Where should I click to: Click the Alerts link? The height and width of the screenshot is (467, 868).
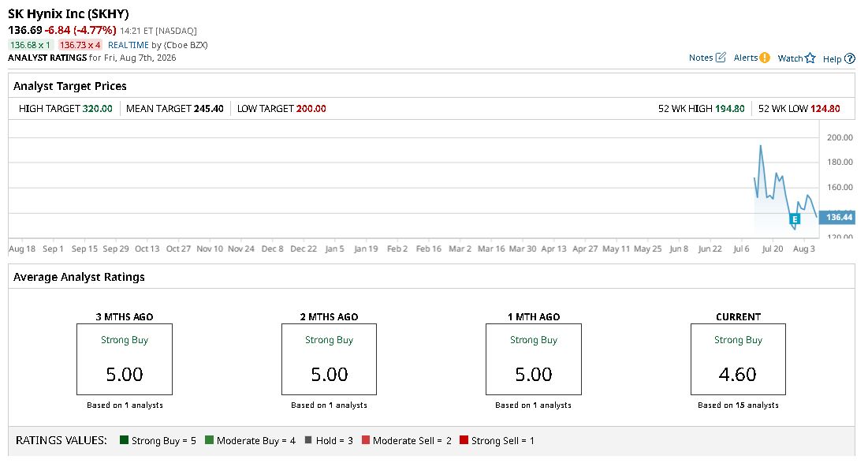(x=746, y=58)
